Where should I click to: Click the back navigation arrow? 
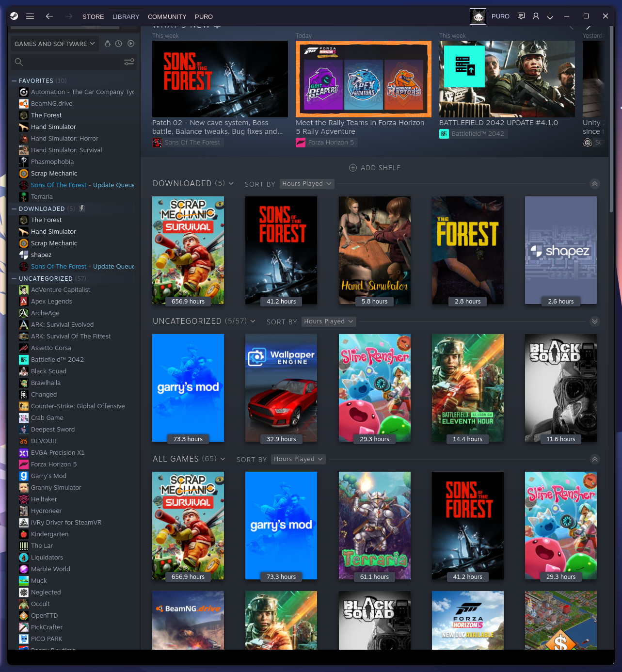click(x=49, y=16)
